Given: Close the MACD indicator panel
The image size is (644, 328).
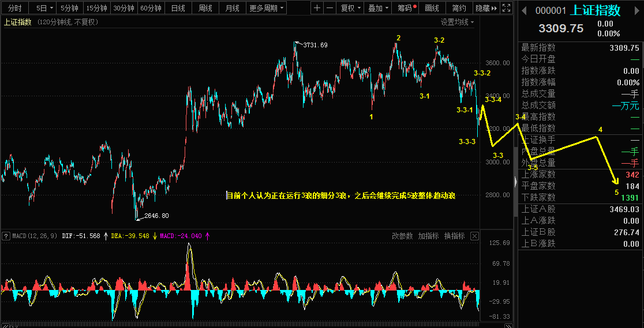Looking at the screenshot, I should coord(474,236).
